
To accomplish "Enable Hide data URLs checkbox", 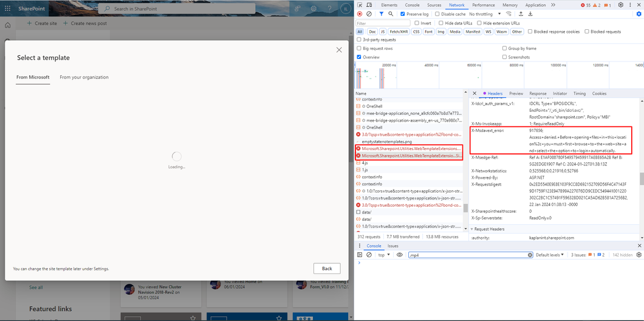I will point(441,23).
